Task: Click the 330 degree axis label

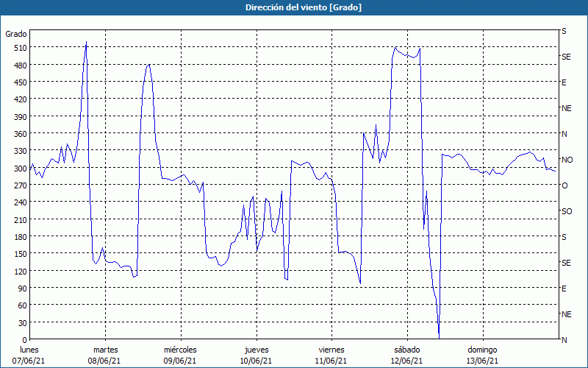Action: point(21,151)
